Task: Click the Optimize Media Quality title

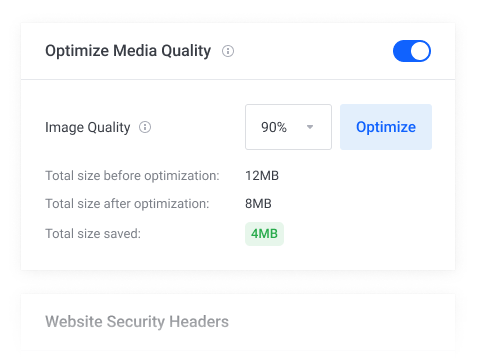Action: [128, 51]
